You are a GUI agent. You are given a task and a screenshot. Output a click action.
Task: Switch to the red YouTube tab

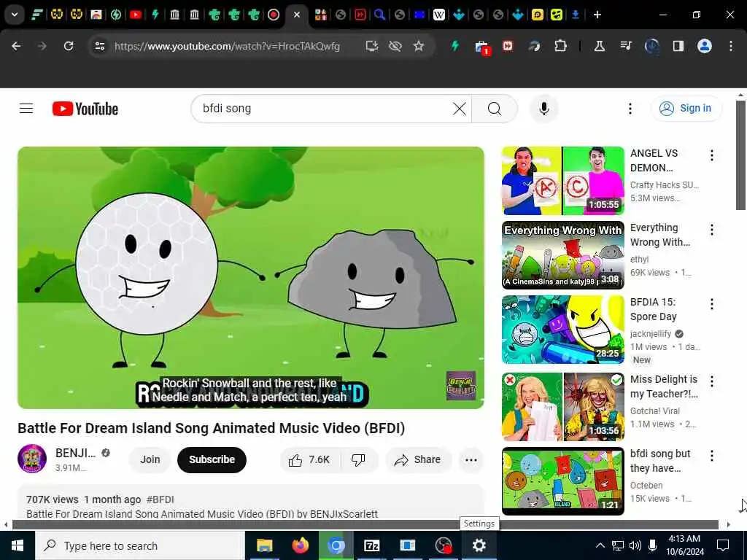135,15
